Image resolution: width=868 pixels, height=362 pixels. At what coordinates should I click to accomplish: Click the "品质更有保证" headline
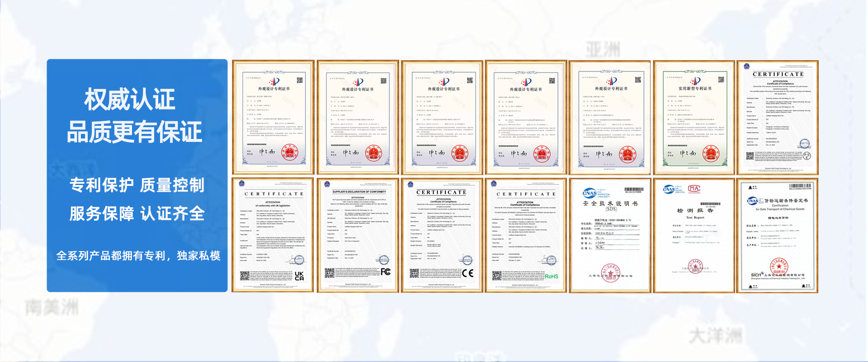[x=135, y=132]
